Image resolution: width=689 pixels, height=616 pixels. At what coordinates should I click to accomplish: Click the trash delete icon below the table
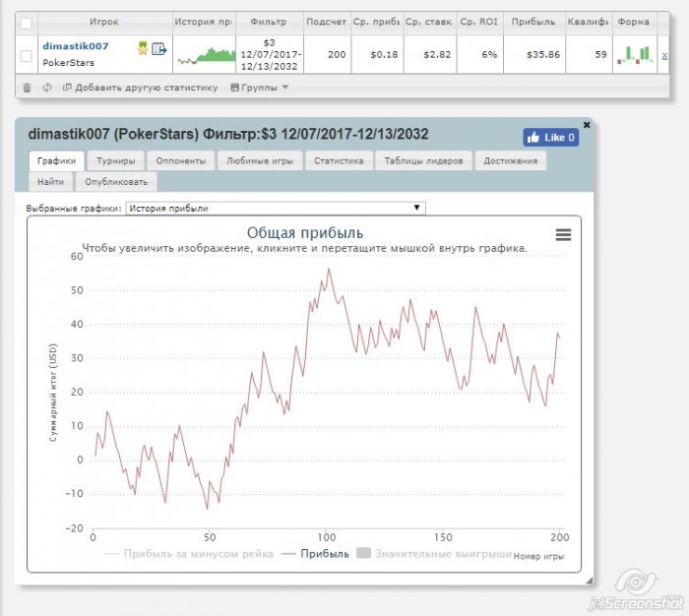27,88
